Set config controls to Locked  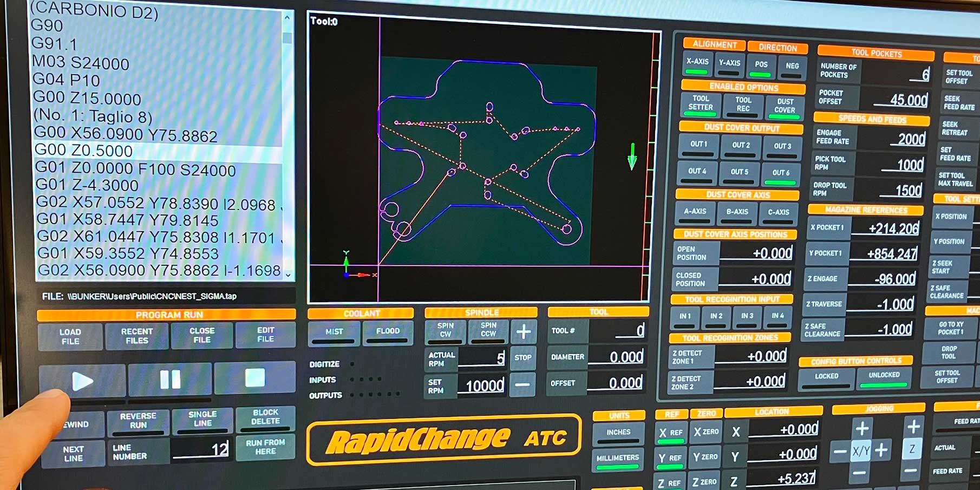826,377
